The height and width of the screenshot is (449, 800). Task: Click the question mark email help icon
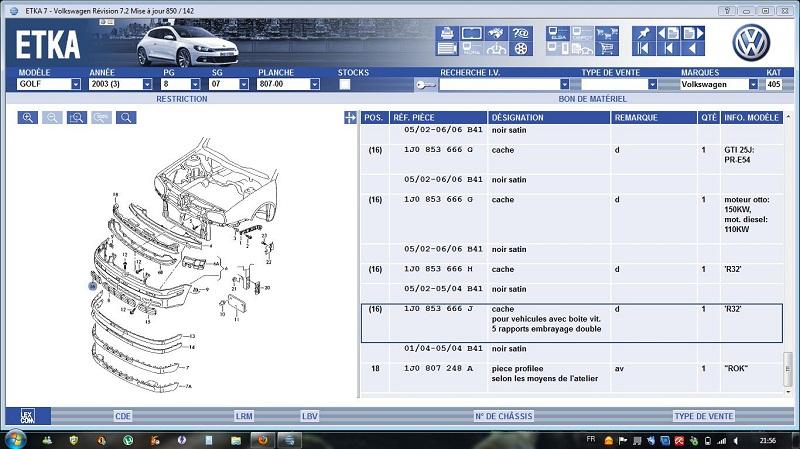click(x=520, y=34)
